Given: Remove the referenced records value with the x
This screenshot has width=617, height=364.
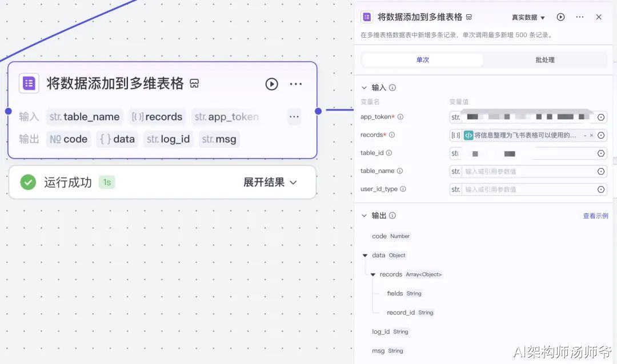Looking at the screenshot, I should tap(591, 135).
